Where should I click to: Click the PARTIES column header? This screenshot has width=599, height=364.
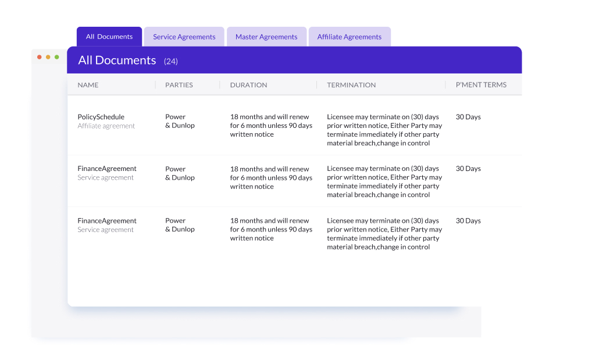click(179, 85)
